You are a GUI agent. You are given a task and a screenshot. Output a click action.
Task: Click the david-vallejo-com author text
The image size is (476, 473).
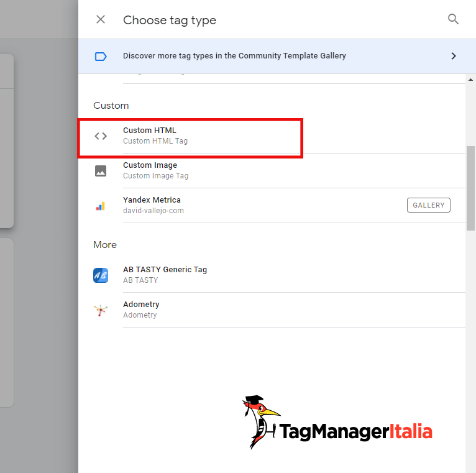click(153, 211)
